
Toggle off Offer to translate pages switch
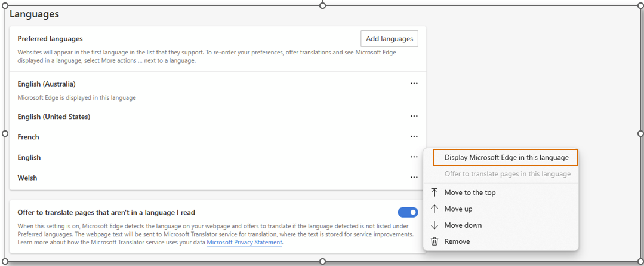(408, 213)
